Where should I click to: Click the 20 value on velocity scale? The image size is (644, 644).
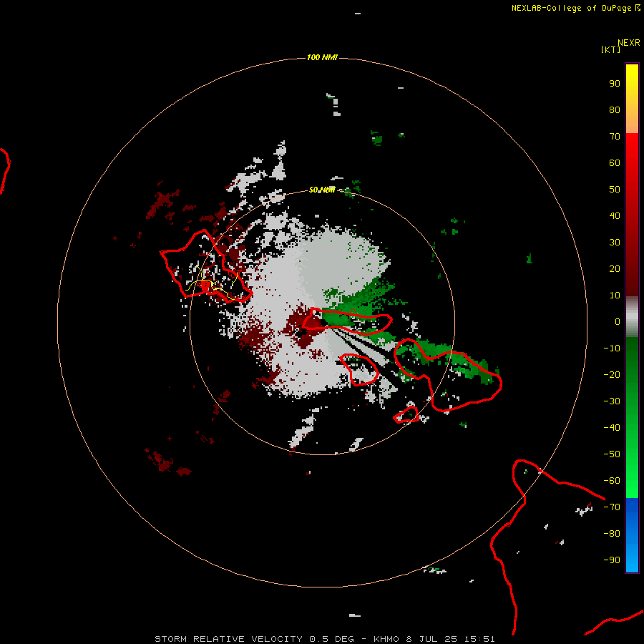[615, 269]
